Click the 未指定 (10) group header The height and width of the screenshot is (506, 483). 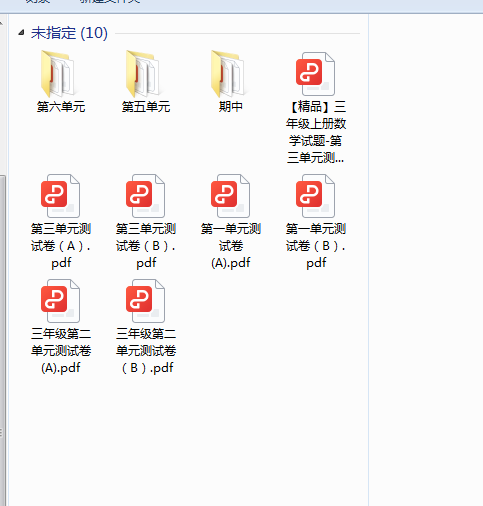[69, 33]
